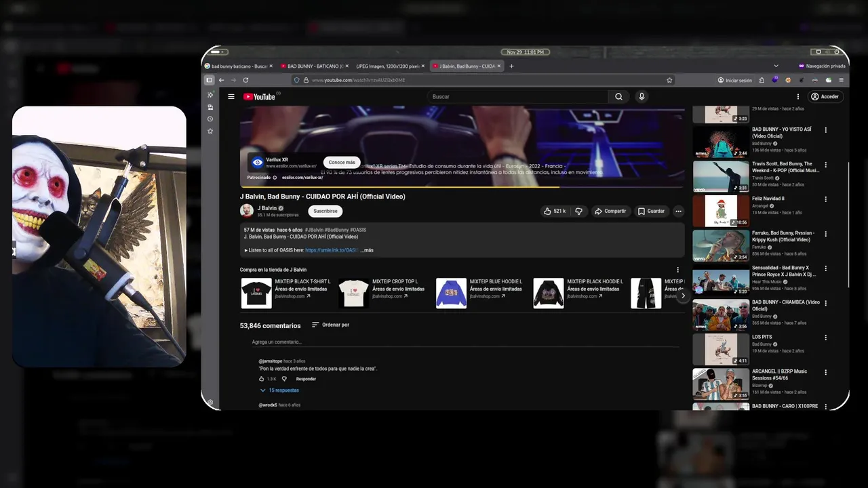List all tabs with the chevron dropdown
This screenshot has height=488, width=868.
[x=776, y=66]
